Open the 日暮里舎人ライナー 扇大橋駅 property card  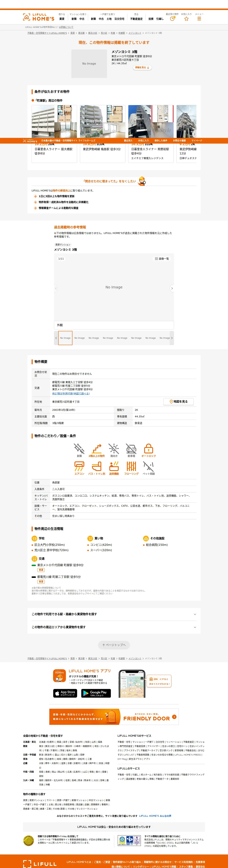(55, 134)
